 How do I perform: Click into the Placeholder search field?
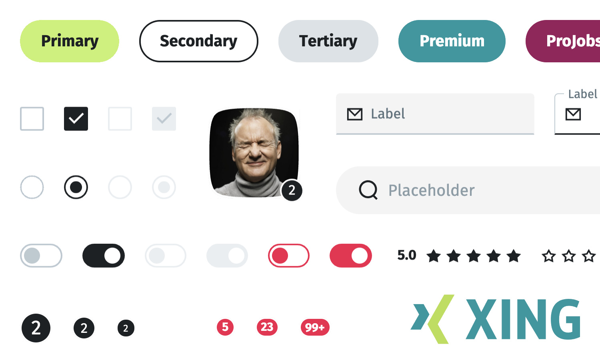tap(480, 190)
